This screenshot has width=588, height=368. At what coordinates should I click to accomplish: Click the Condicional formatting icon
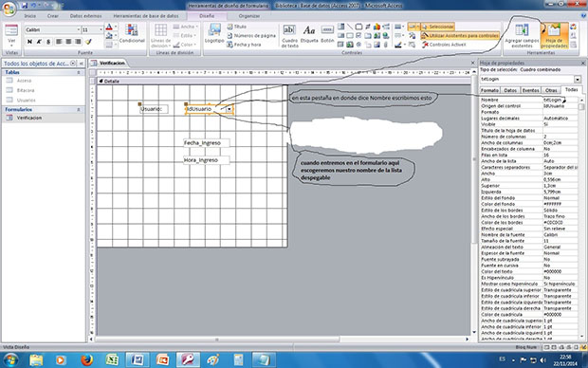(132, 34)
